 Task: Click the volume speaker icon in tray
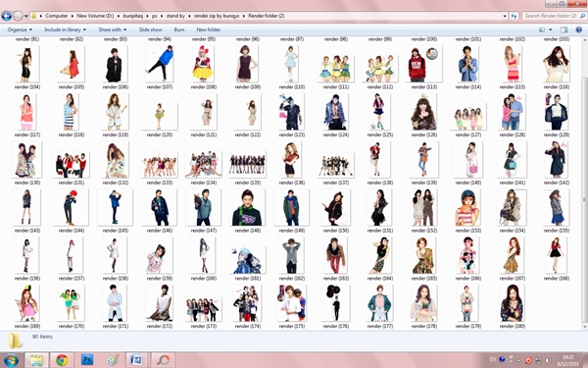[x=547, y=360]
